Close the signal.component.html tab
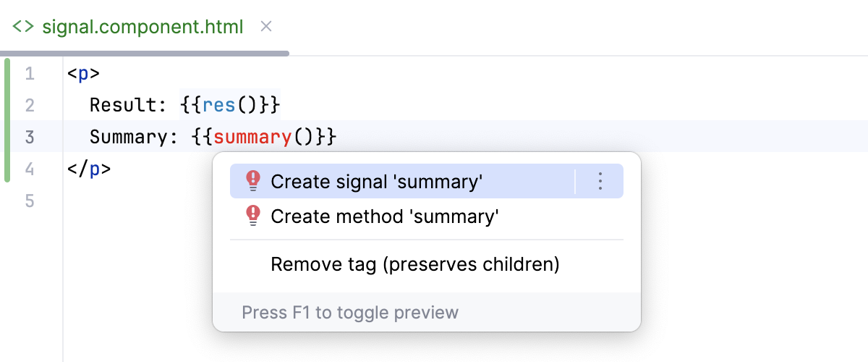Screen dimensions: 868x362 tap(265, 27)
